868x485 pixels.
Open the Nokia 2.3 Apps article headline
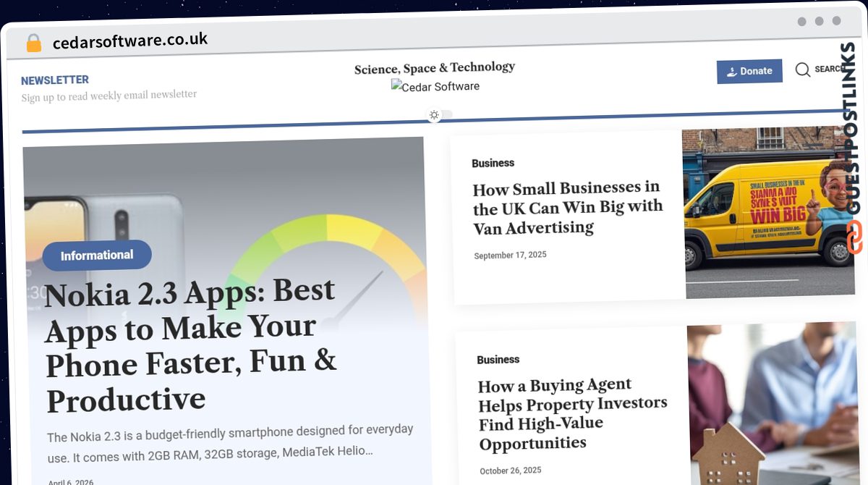(x=191, y=346)
